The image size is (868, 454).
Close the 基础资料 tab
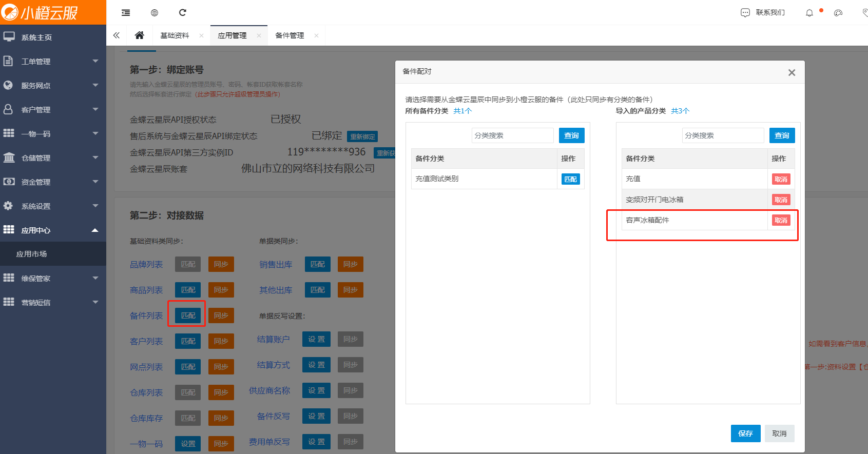(201, 35)
